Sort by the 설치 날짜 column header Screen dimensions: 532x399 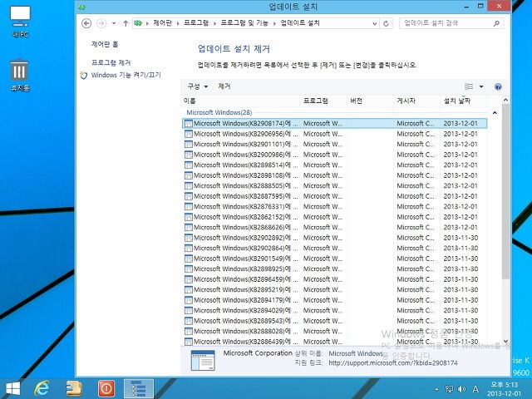coord(463,101)
